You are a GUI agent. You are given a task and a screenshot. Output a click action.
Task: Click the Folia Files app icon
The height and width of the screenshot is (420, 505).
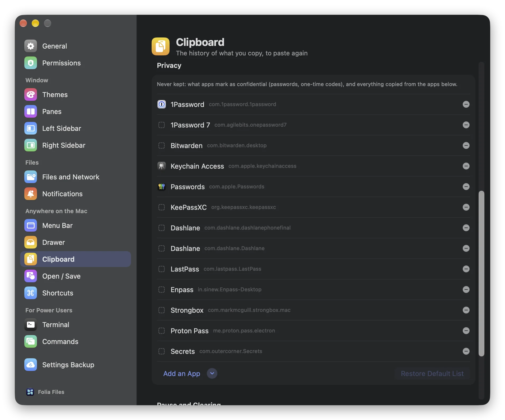(x=30, y=392)
